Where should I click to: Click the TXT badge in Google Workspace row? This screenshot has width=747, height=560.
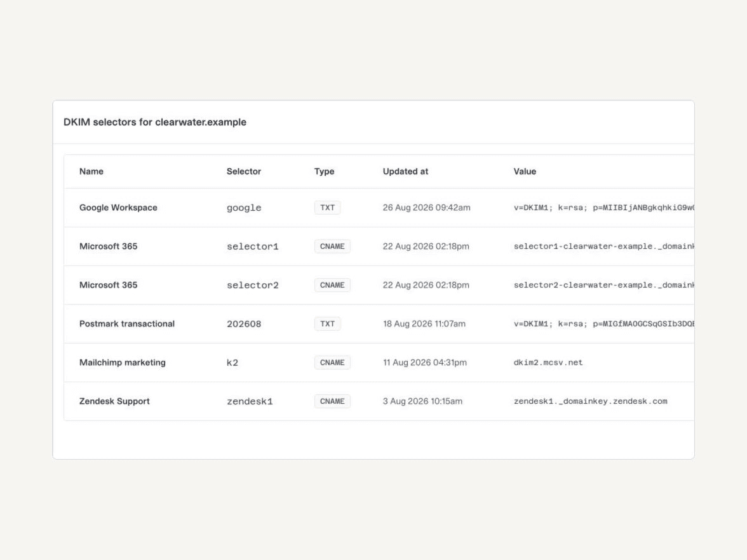pos(327,208)
